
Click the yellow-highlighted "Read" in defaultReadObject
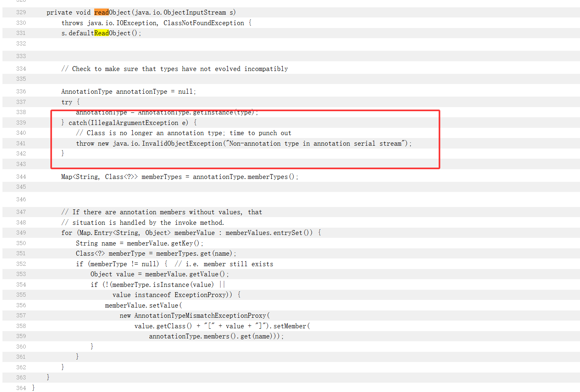click(101, 33)
